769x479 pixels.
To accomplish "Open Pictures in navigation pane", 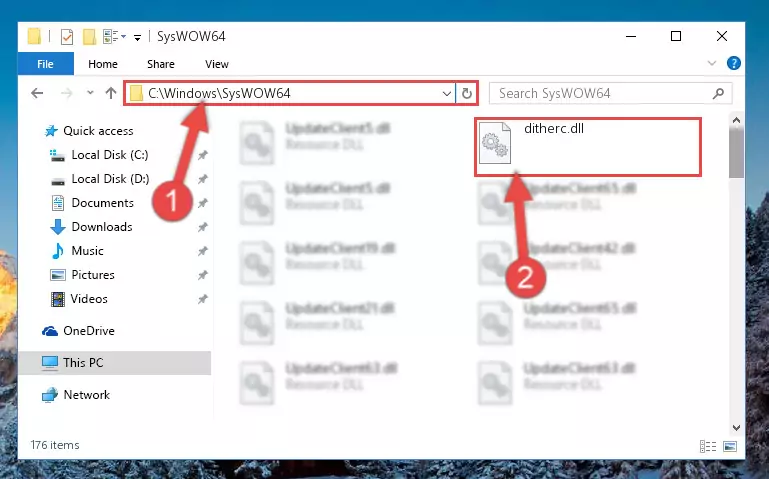I will (x=93, y=275).
